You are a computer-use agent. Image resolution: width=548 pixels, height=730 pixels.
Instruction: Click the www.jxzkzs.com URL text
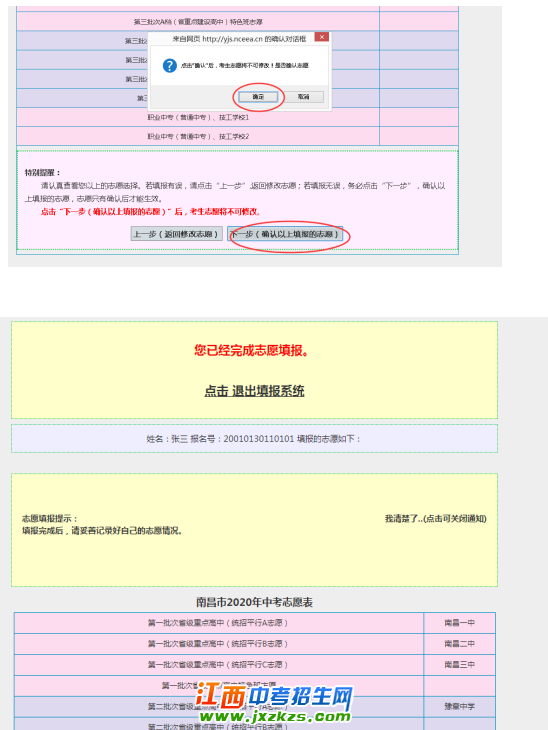(275, 716)
